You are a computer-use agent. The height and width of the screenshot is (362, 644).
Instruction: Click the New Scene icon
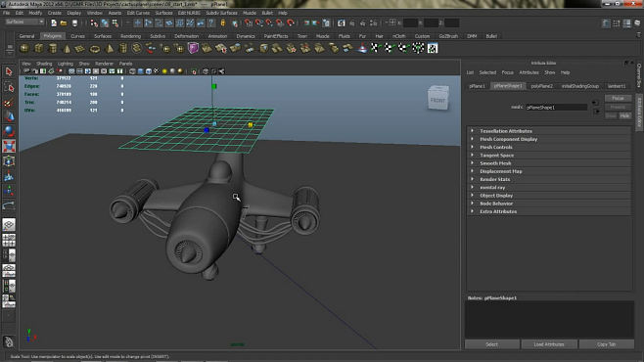tap(54, 23)
